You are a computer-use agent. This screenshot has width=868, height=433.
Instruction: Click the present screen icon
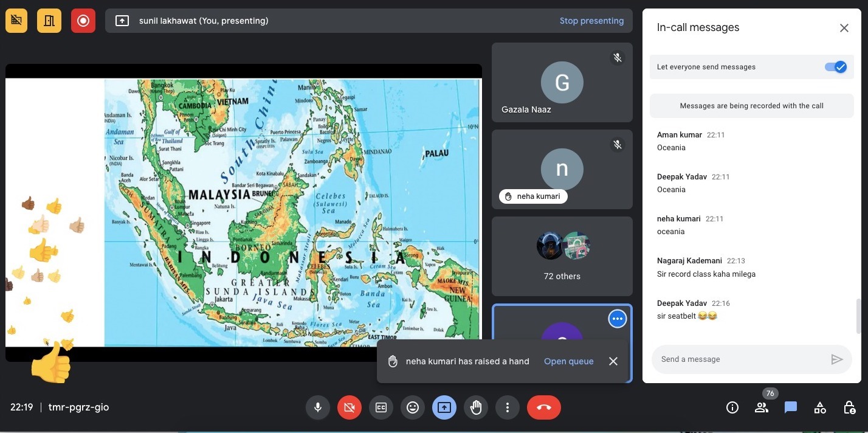[444, 407]
